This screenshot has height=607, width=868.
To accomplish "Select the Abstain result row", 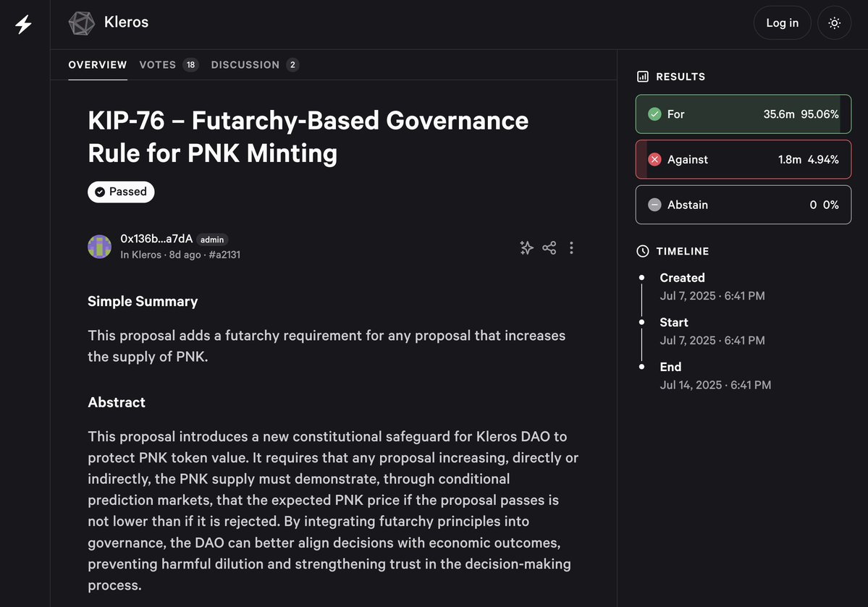I will pyautogui.click(x=743, y=205).
